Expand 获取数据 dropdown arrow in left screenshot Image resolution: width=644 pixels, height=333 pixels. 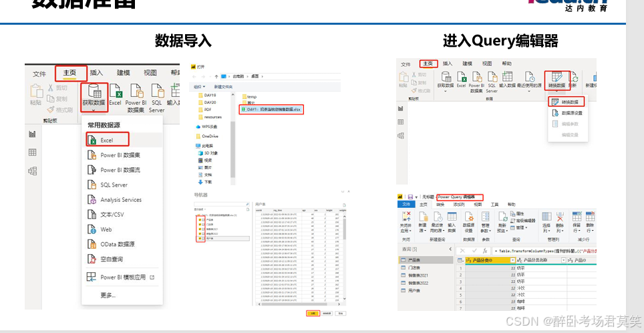click(94, 110)
